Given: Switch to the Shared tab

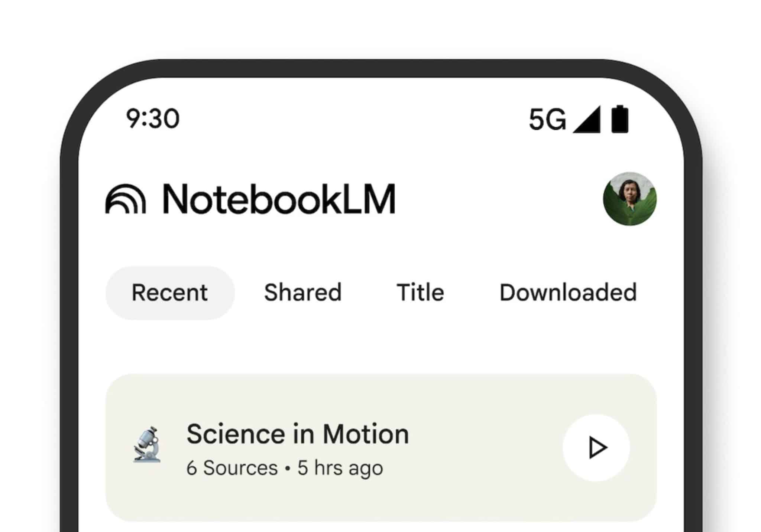Looking at the screenshot, I should point(302,293).
